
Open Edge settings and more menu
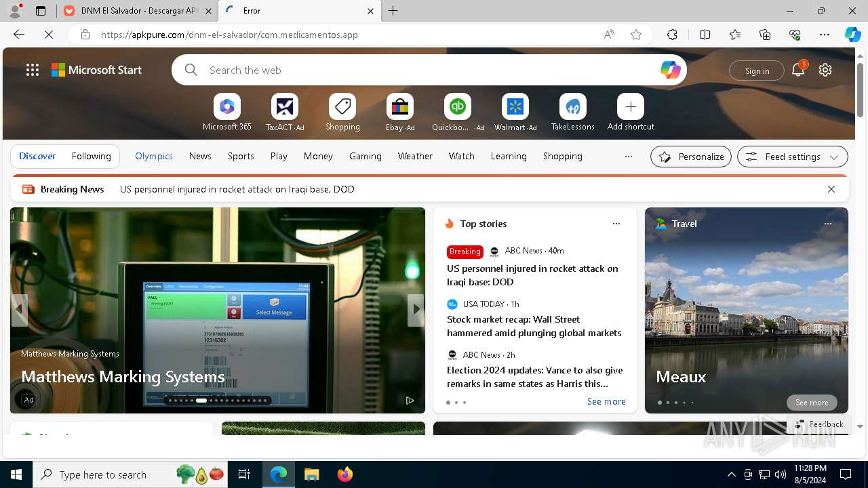click(x=825, y=35)
